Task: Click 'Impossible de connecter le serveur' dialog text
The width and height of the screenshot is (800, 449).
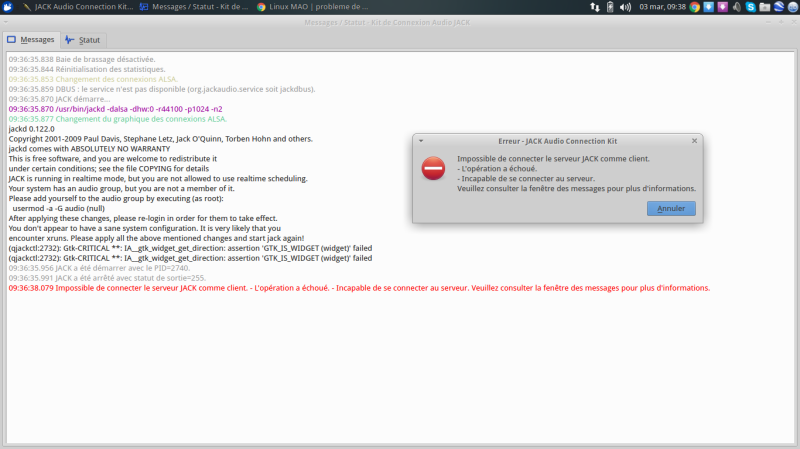Action: click(x=554, y=159)
